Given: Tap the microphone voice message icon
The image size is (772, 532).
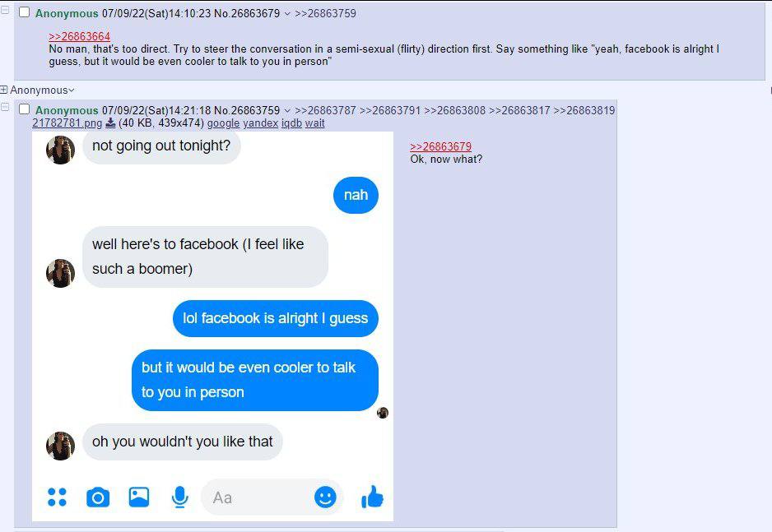Looking at the screenshot, I should [x=179, y=497].
